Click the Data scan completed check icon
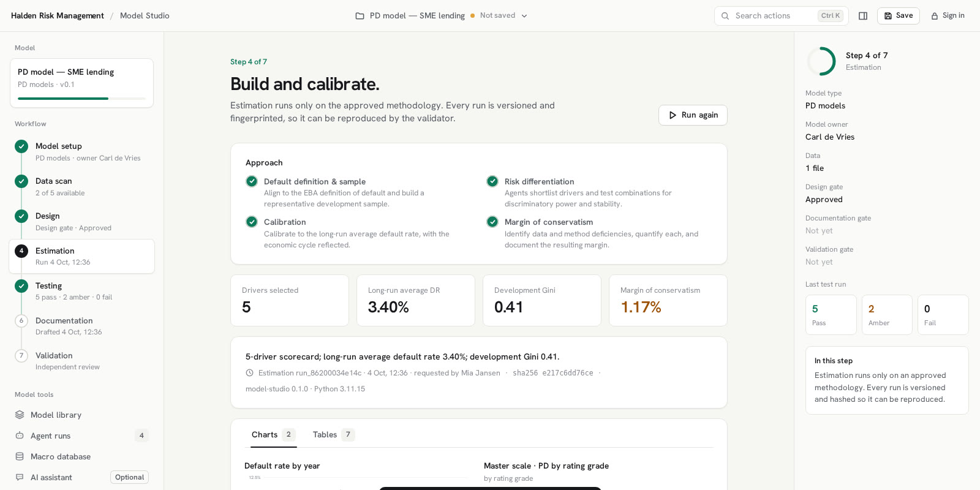The height and width of the screenshot is (490, 980). pyautogui.click(x=21, y=181)
